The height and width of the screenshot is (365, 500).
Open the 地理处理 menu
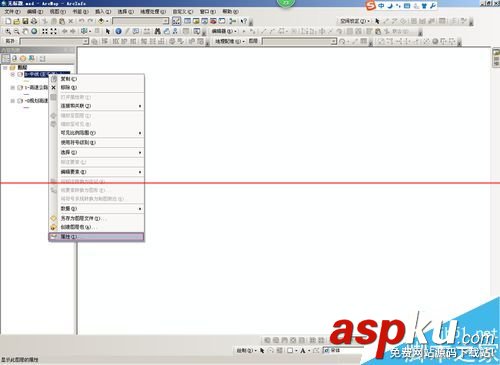point(153,12)
